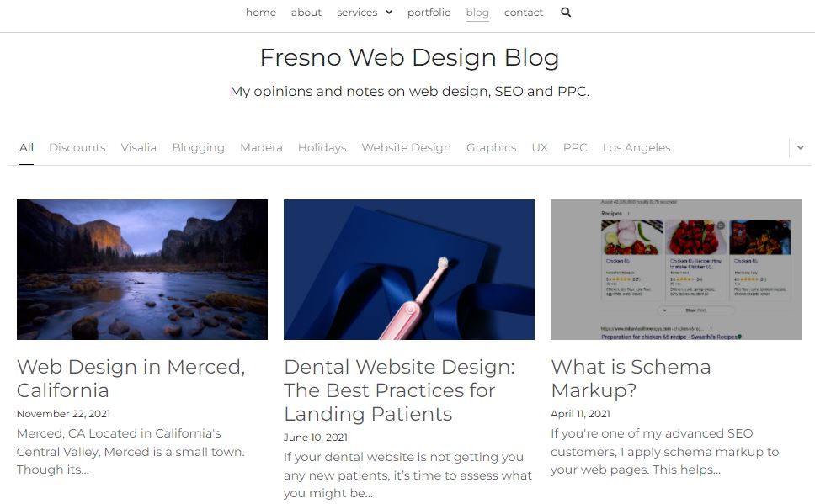Expand the category filter overflow chevron
The width and height of the screenshot is (815, 504).
click(x=799, y=147)
